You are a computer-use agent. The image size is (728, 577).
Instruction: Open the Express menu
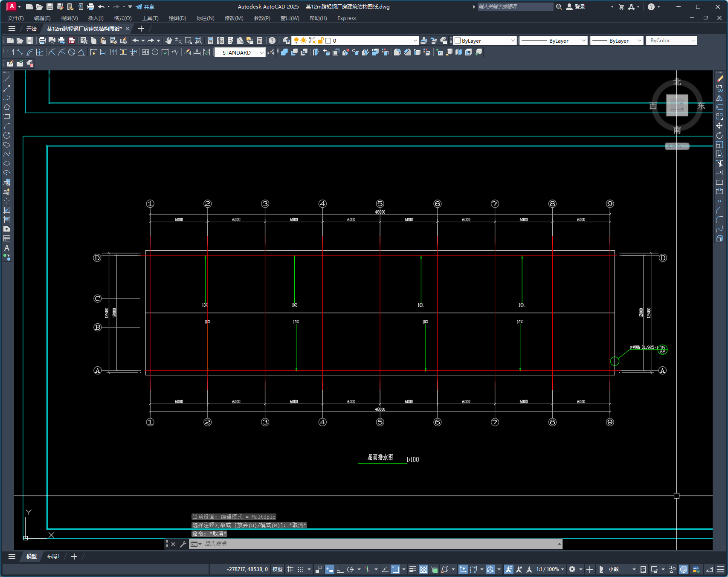(347, 18)
